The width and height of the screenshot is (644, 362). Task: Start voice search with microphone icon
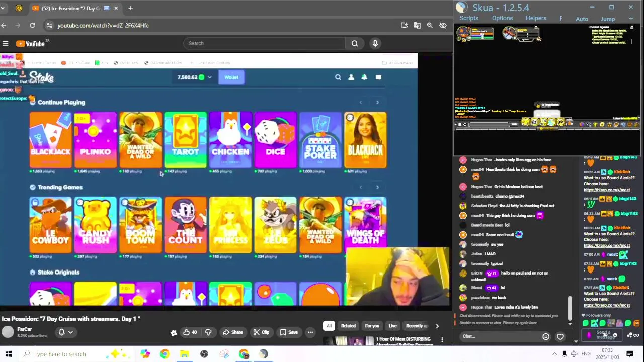pos(375,43)
